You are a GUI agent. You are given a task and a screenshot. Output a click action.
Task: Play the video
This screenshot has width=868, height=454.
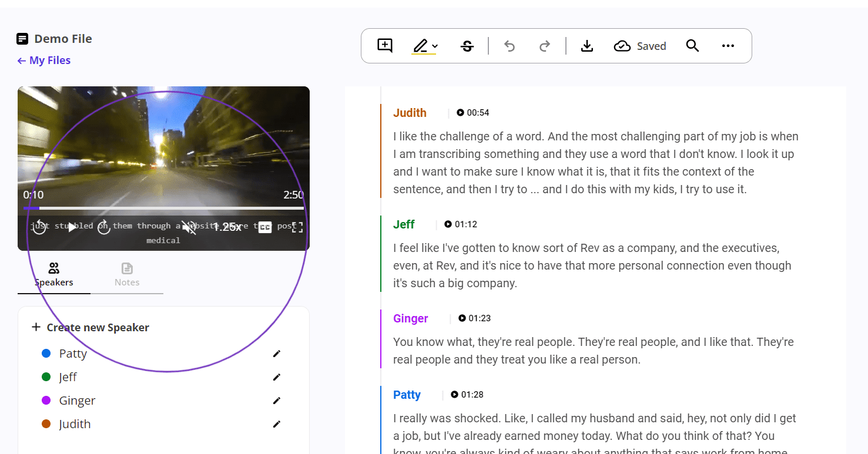[72, 226]
